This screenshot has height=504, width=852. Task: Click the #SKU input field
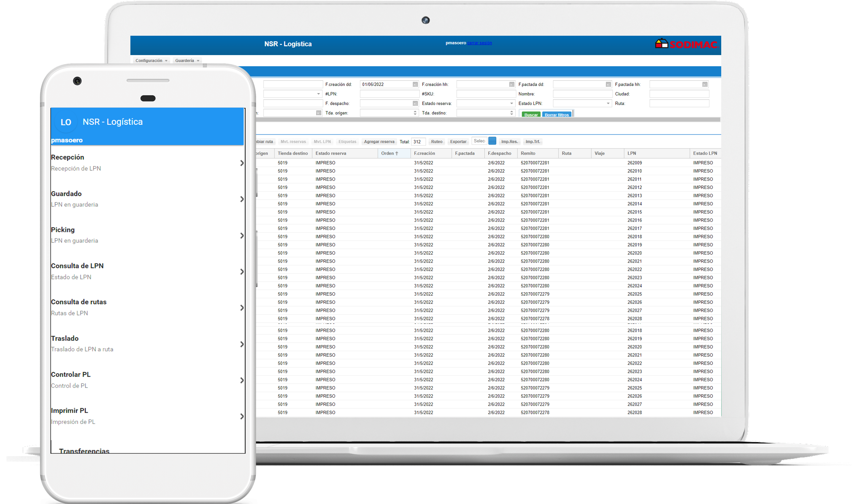[486, 94]
